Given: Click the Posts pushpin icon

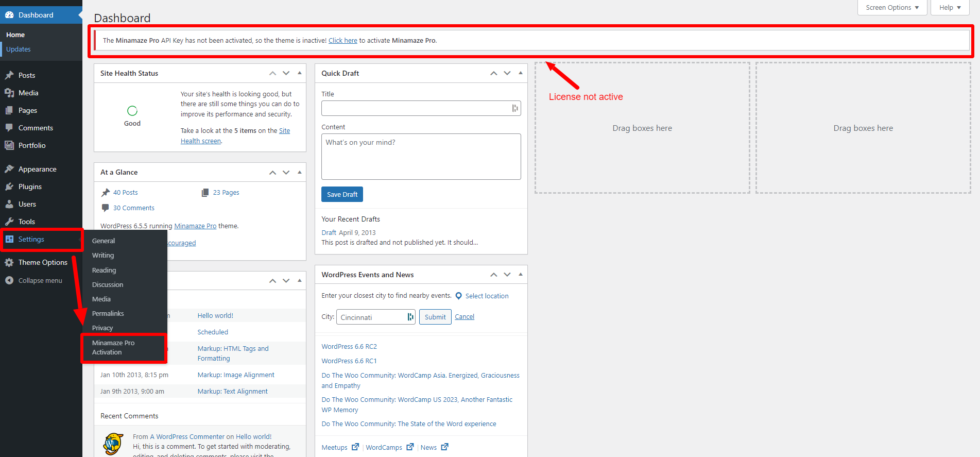Looking at the screenshot, I should (9, 75).
